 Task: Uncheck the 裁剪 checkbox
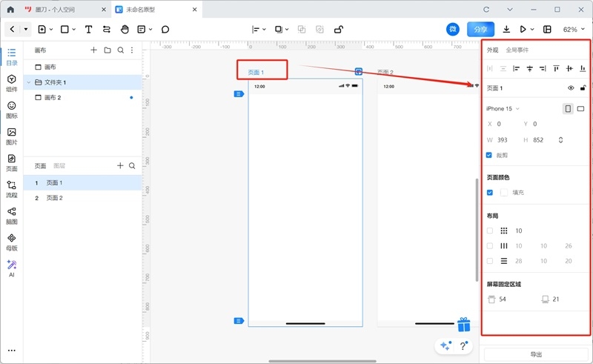point(489,155)
